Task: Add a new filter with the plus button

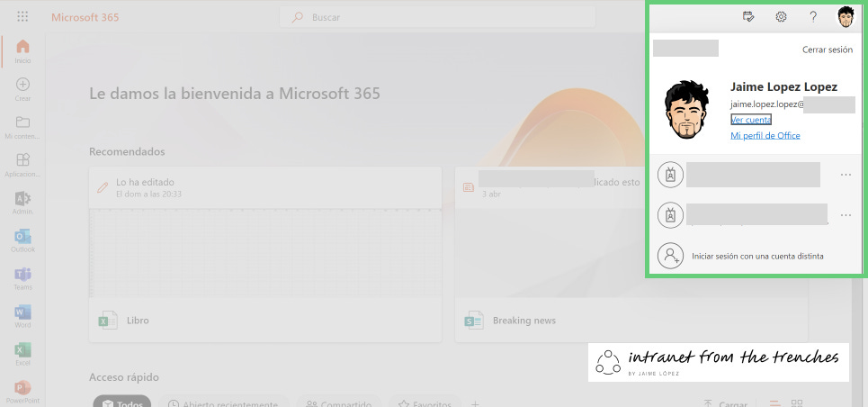Action: click(474, 403)
